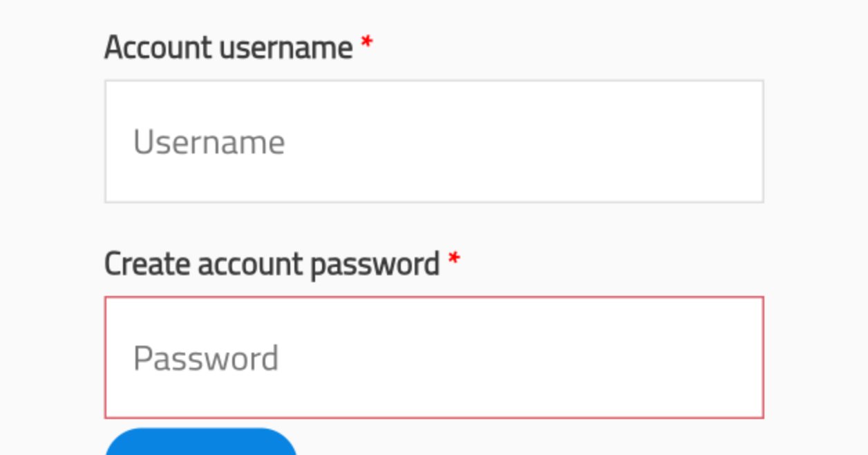
Task: Click the "Account username" label
Action: tap(228, 48)
